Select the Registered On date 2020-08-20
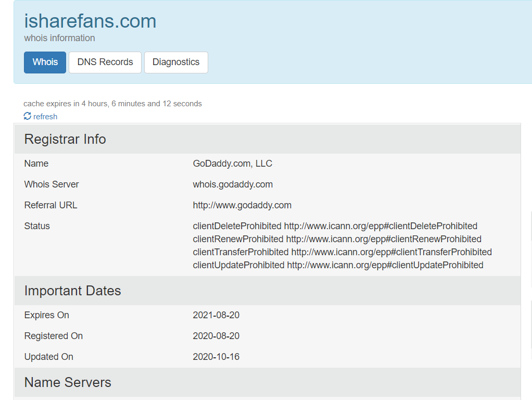This screenshot has width=532, height=400. 216,336
